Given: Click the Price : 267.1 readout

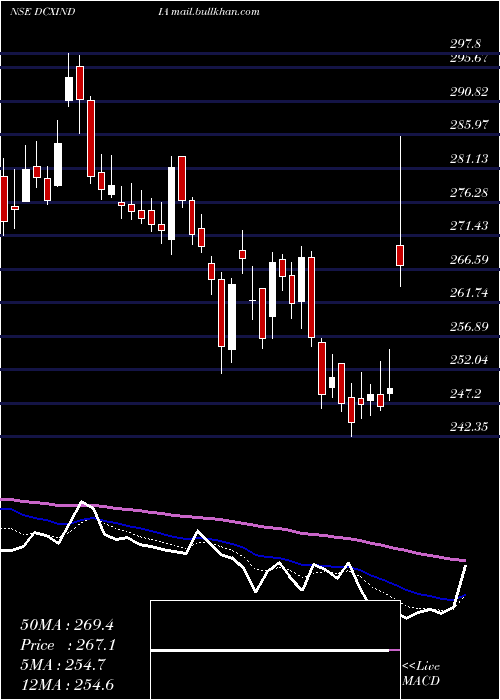Looking at the screenshot, I should click(x=68, y=645).
